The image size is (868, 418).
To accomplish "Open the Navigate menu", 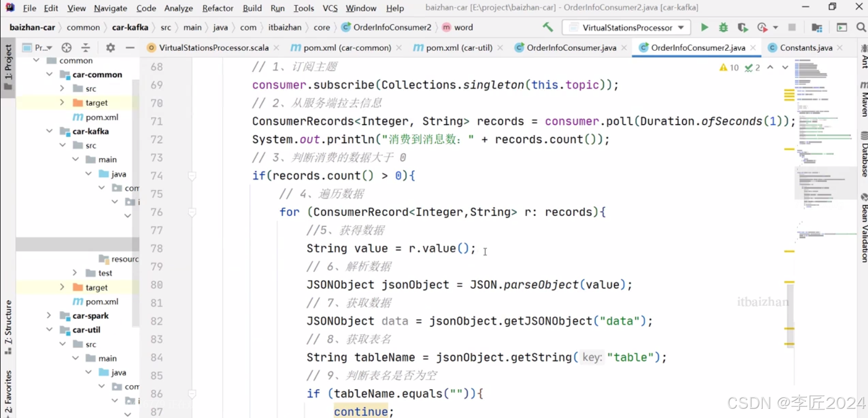I will coord(111,8).
